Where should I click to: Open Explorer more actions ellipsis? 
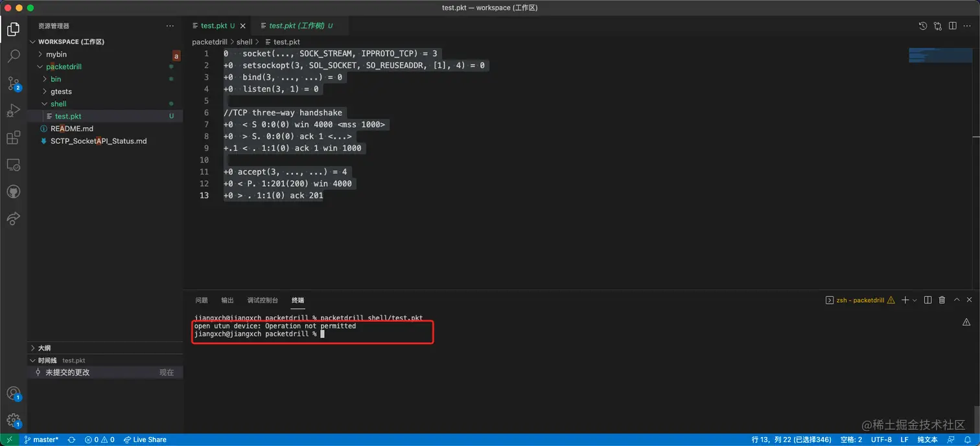[x=170, y=26]
